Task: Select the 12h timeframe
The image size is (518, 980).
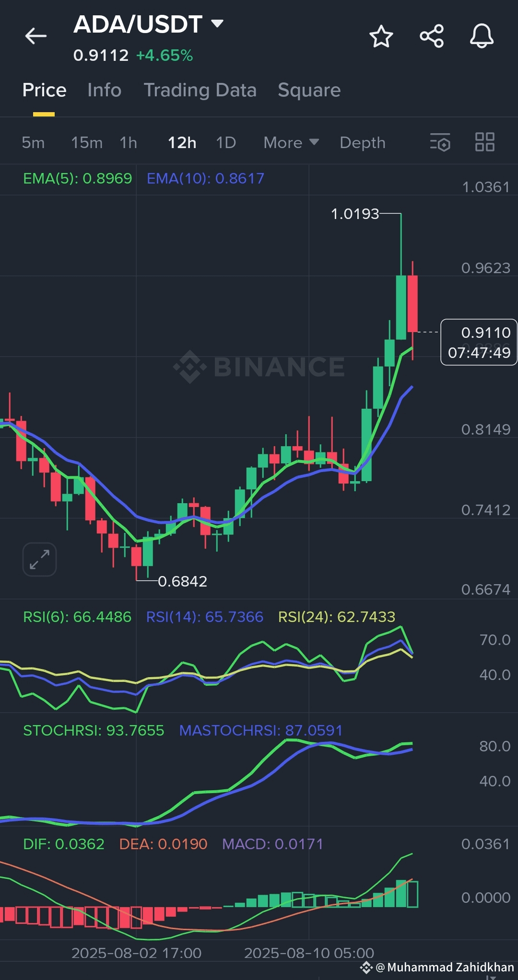Action: pos(182,142)
